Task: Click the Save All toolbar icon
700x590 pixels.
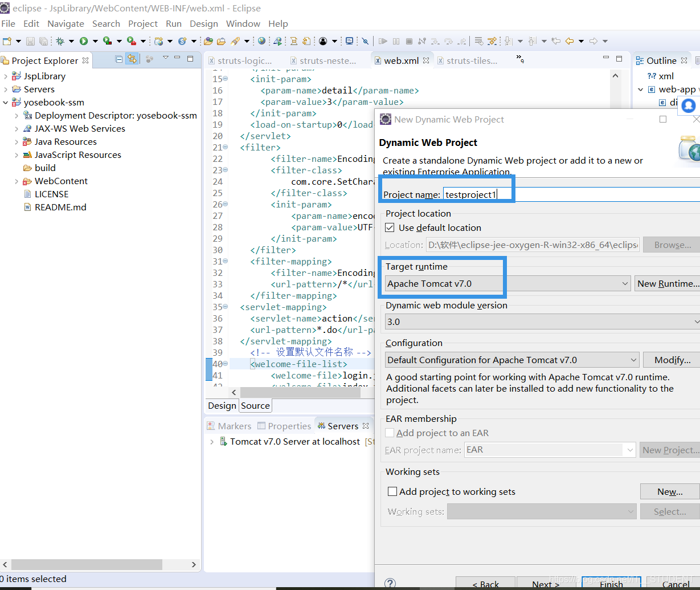Action: [x=43, y=41]
